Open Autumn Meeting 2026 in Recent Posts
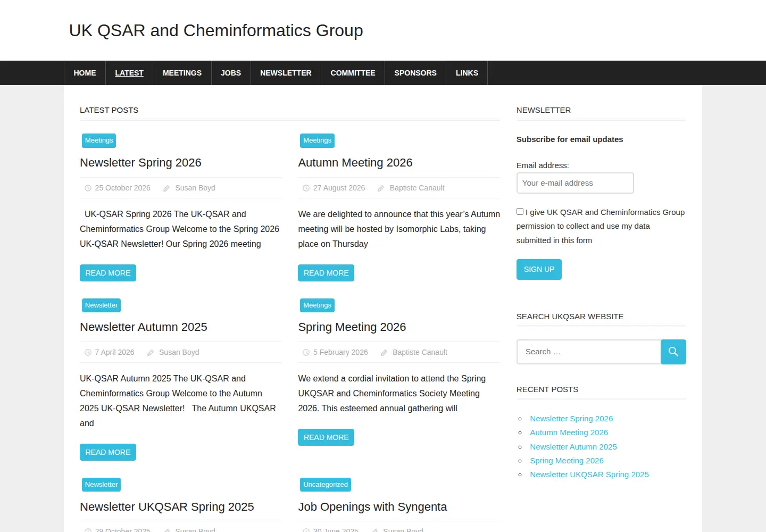This screenshot has height=532, width=766. coord(569,433)
